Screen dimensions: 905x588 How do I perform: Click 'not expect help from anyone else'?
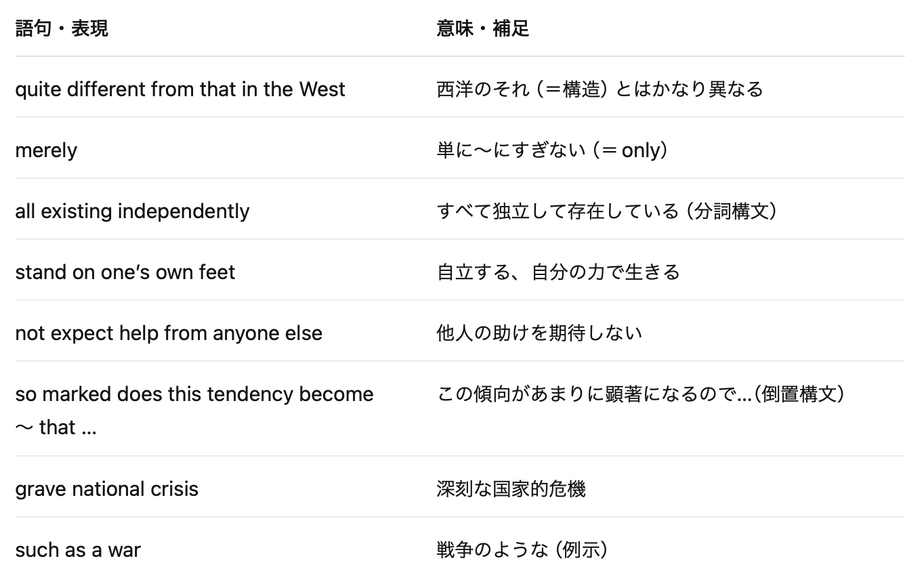(x=169, y=333)
